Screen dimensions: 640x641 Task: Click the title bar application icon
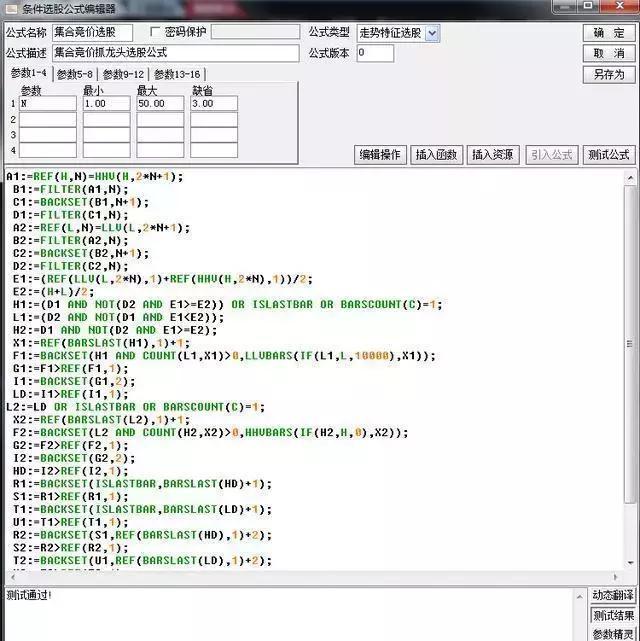pyautogui.click(x=9, y=9)
